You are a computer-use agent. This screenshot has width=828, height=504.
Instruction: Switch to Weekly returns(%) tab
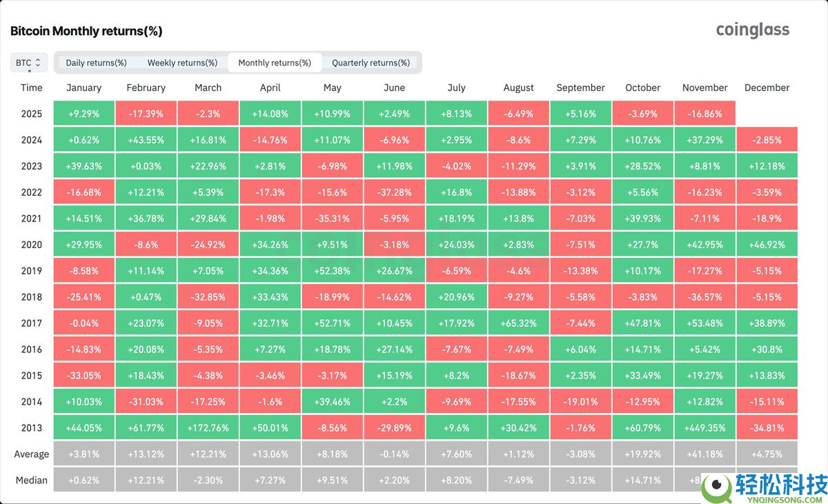(182, 63)
